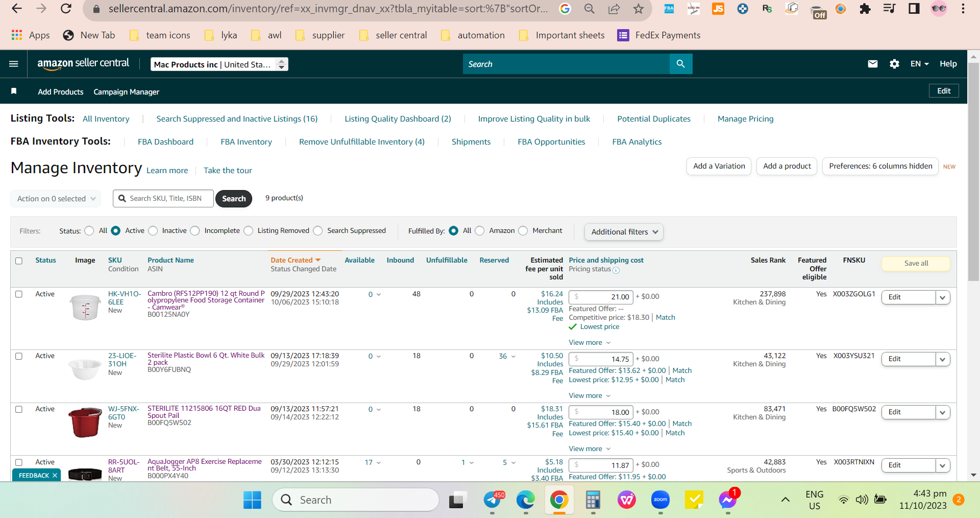Click the Match link next to Competitive price $18.30

tap(666, 317)
